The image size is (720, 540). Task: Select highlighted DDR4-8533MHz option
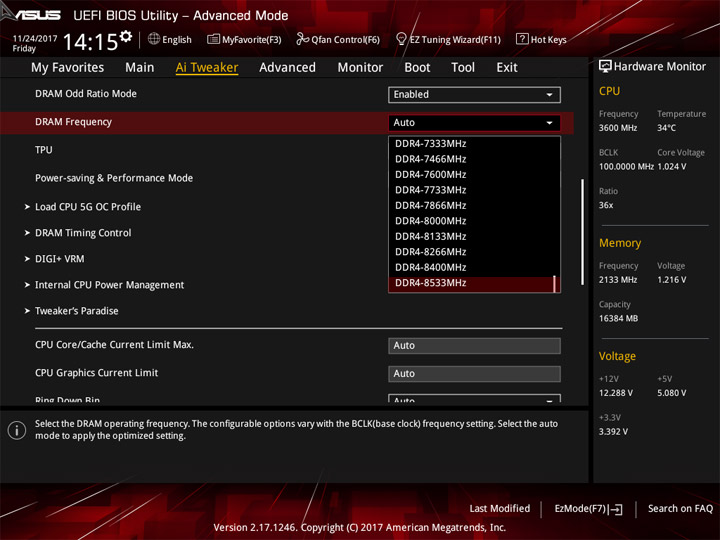click(472, 283)
